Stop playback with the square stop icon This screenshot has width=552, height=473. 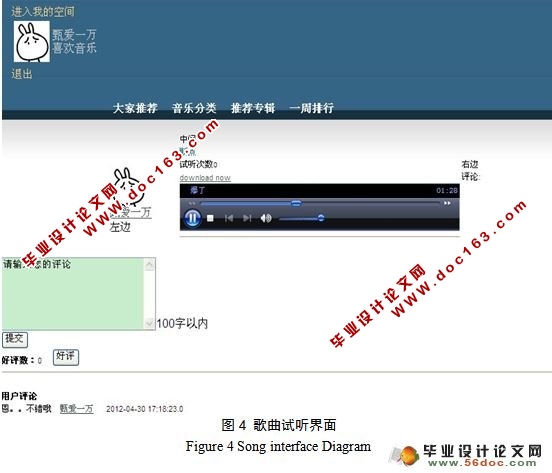[x=210, y=219]
